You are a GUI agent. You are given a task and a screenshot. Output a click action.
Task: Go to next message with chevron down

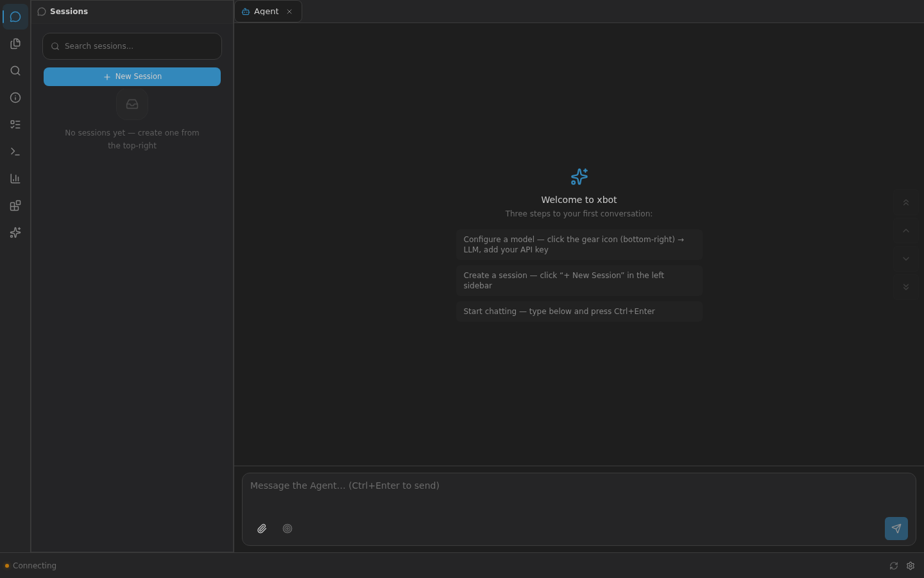coord(906,259)
